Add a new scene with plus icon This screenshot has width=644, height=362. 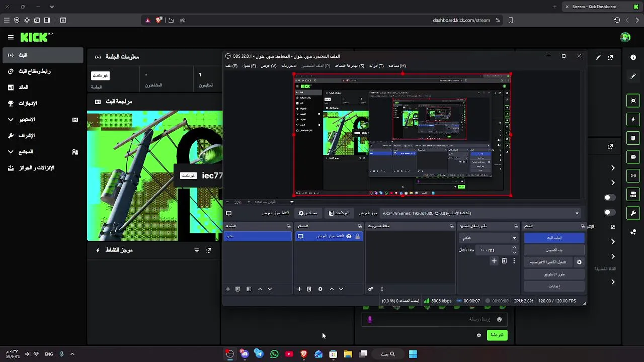[x=228, y=289]
